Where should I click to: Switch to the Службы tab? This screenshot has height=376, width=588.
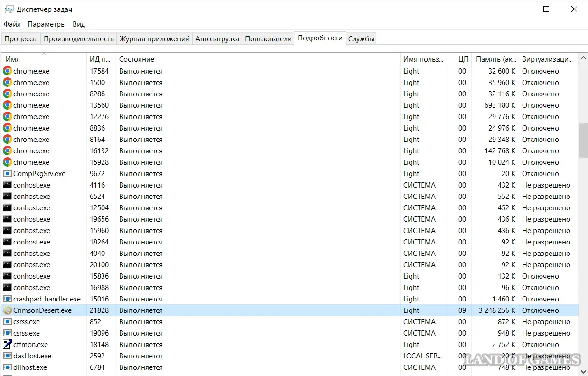[x=361, y=39]
